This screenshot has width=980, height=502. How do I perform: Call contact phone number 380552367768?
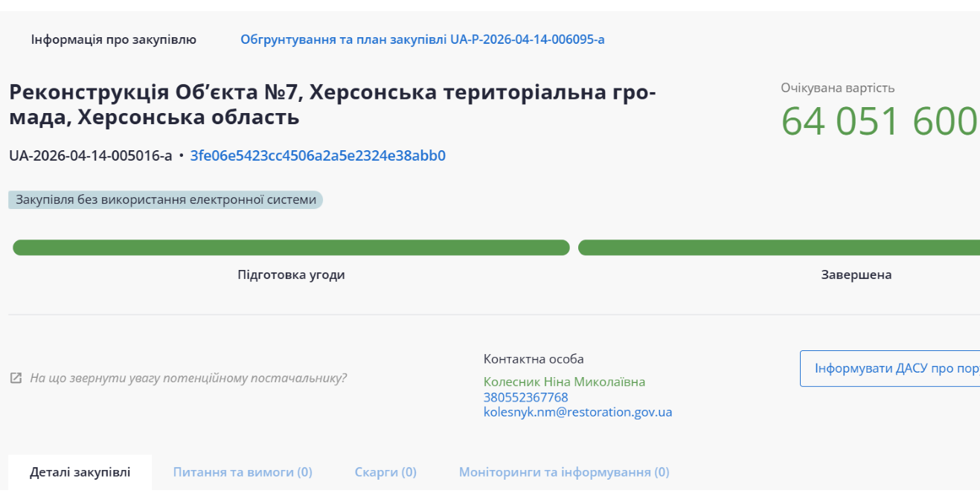pos(525,397)
